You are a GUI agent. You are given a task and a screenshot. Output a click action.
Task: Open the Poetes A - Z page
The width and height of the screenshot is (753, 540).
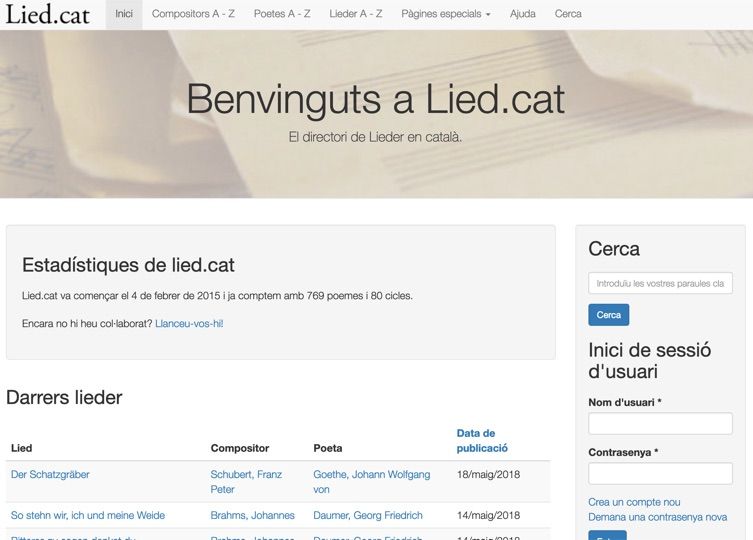click(x=282, y=14)
